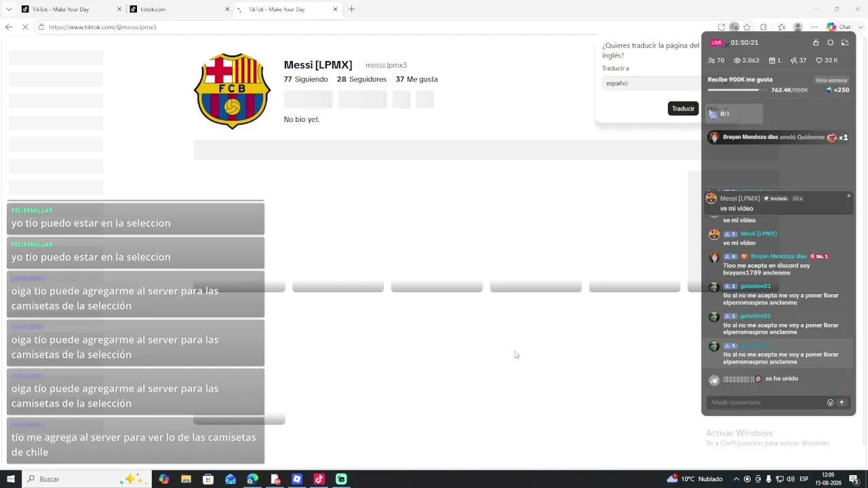Click the picture-in-picture icon in live panel
The width and height of the screenshot is (868, 488).
[845, 43]
